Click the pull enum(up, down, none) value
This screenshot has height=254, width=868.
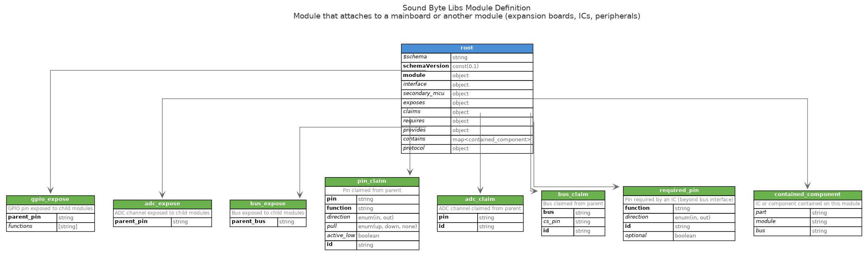(x=387, y=227)
